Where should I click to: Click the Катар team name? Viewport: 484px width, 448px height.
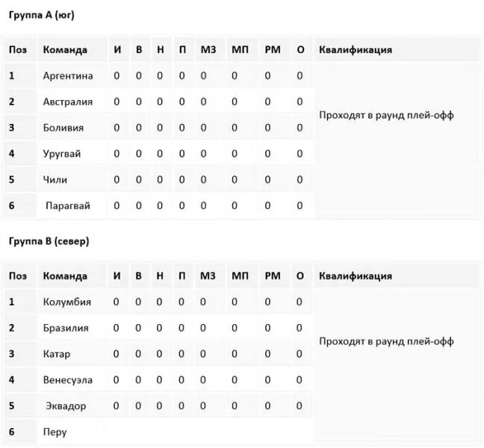pos(57,354)
